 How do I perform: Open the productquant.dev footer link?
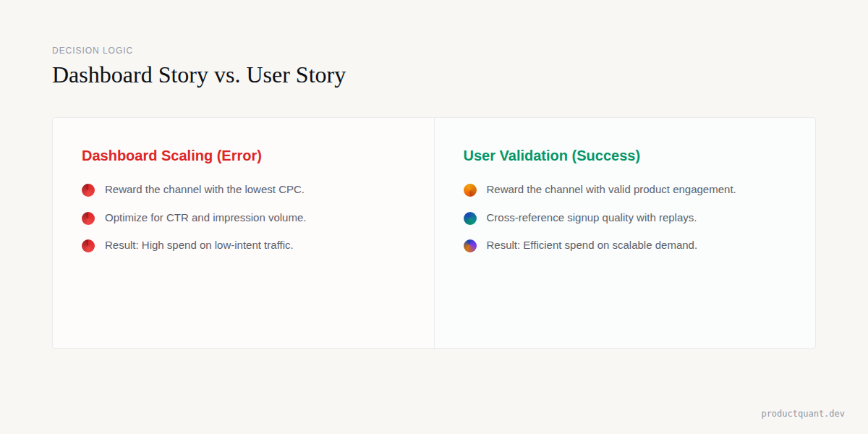pos(803,414)
